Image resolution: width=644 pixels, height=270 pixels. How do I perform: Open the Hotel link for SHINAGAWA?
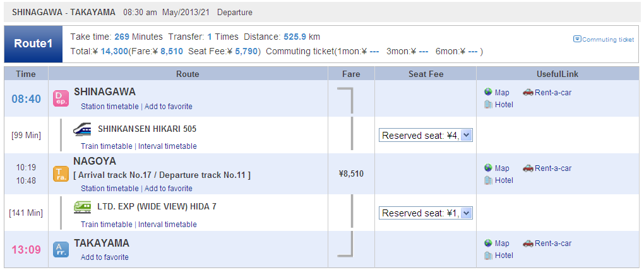[504, 105]
